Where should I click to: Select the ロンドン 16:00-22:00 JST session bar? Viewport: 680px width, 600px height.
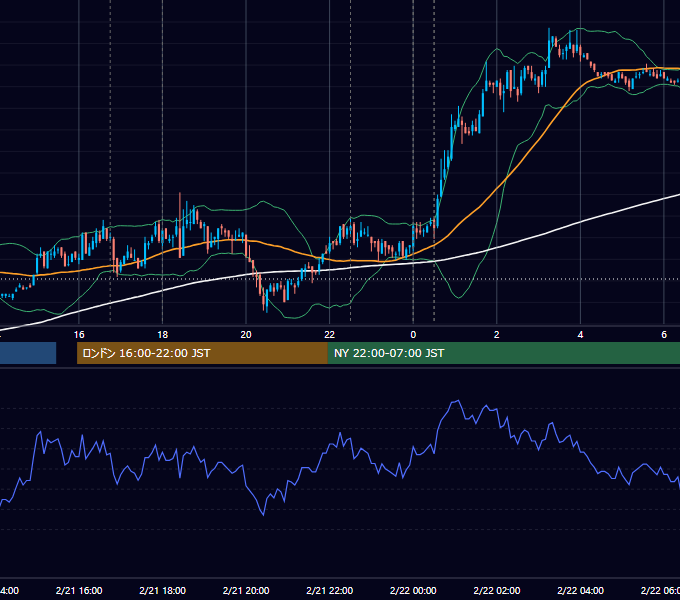[x=202, y=353]
